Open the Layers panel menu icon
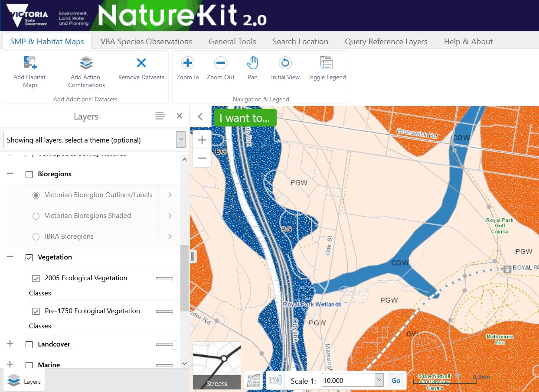The image size is (539, 392). 160,116
